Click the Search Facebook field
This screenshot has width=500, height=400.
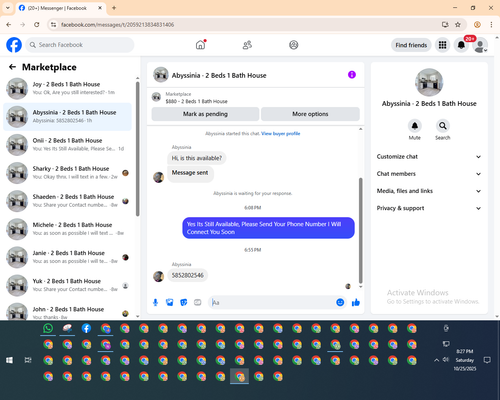[80, 45]
